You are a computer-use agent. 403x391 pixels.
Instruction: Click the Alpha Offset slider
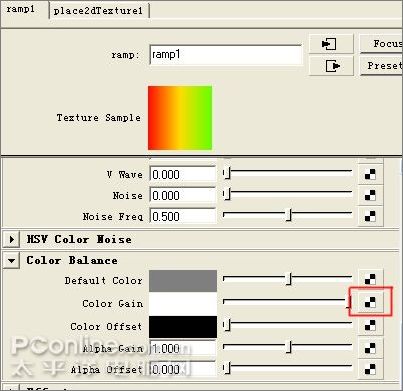point(287,368)
